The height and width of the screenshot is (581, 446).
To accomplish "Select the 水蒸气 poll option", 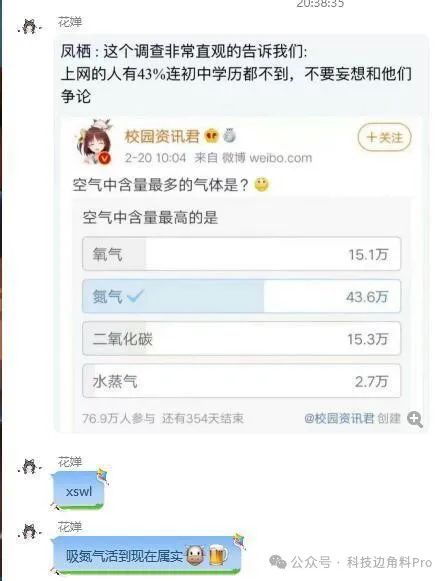I will [x=242, y=381].
